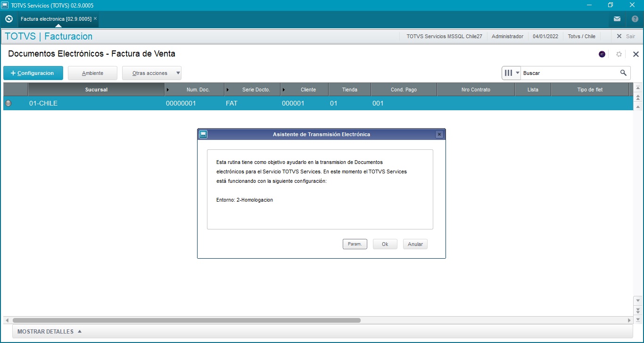Click the search magnifier icon

tap(623, 73)
